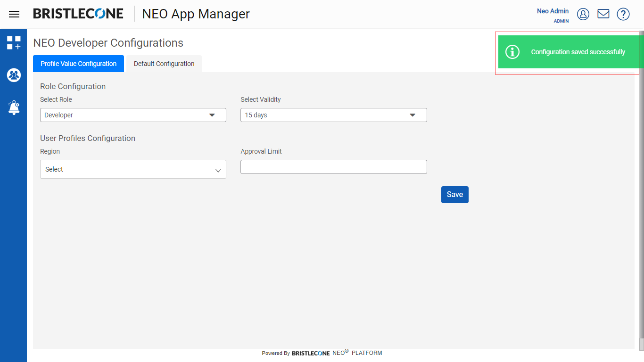The height and width of the screenshot is (362, 644).
Task: Click the Select Validity field label
Action: tap(261, 99)
